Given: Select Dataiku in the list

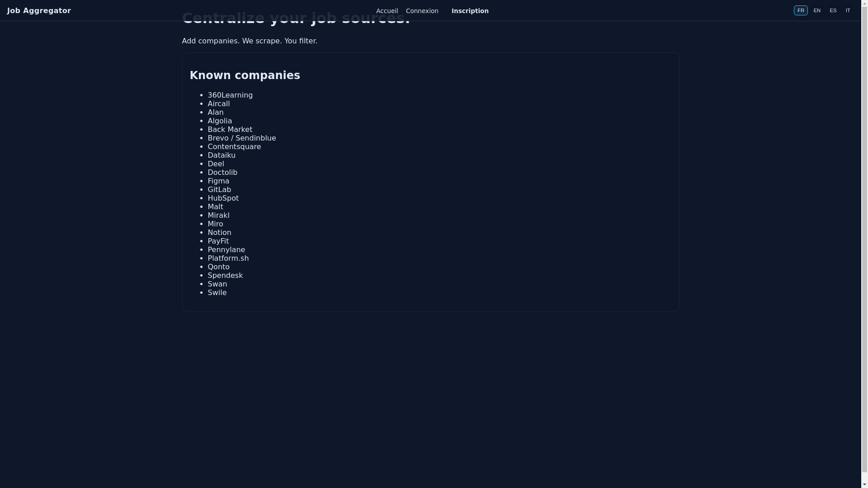Looking at the screenshot, I should (222, 155).
